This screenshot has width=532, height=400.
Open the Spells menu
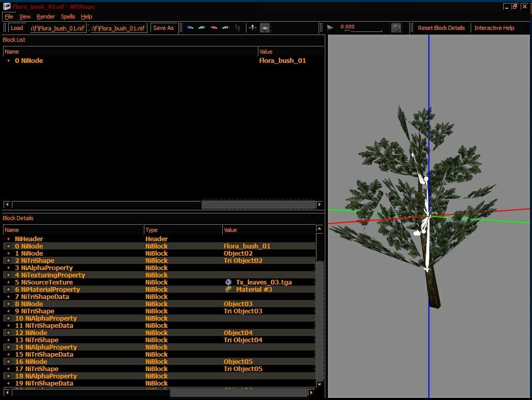click(x=68, y=16)
